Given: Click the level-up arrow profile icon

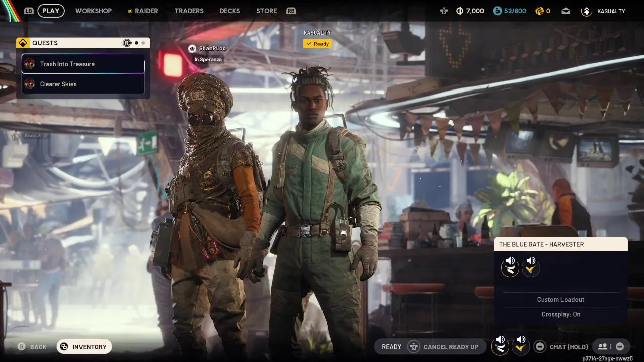Looking at the screenshot, I should coord(586,11).
